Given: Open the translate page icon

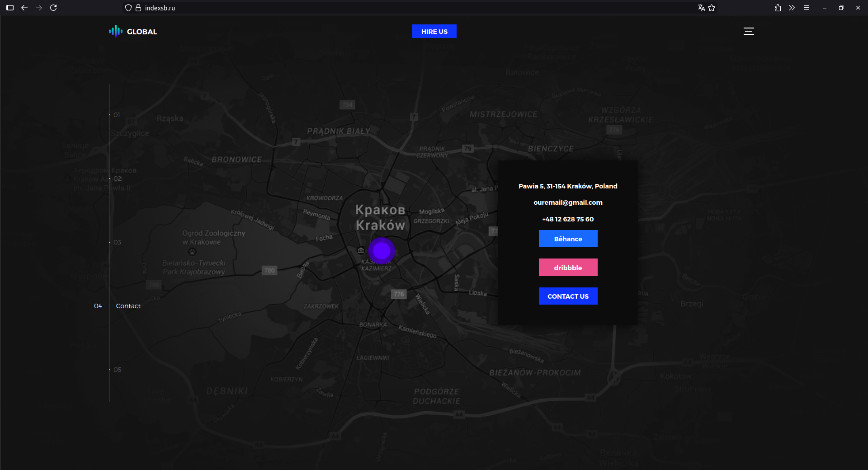Looking at the screenshot, I should point(701,8).
